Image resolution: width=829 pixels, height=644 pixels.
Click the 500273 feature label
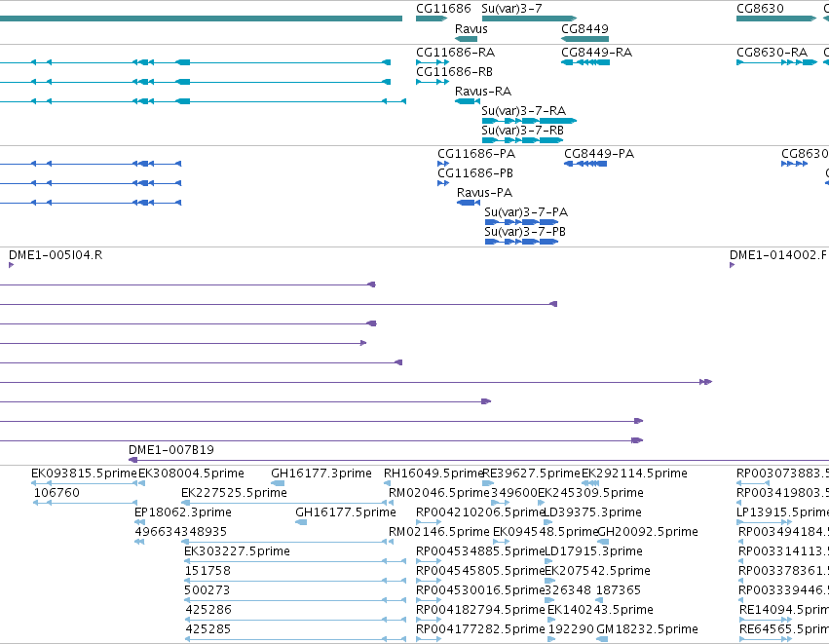point(207,590)
